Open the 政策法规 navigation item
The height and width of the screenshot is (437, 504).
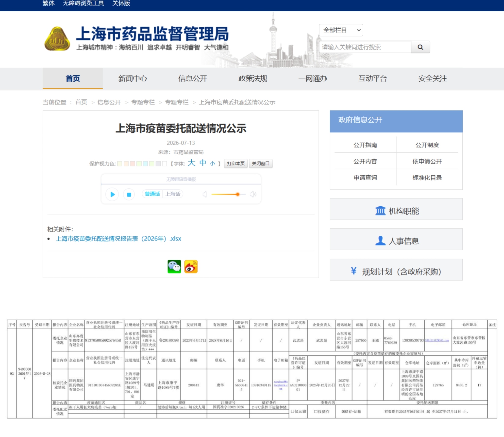click(x=252, y=78)
